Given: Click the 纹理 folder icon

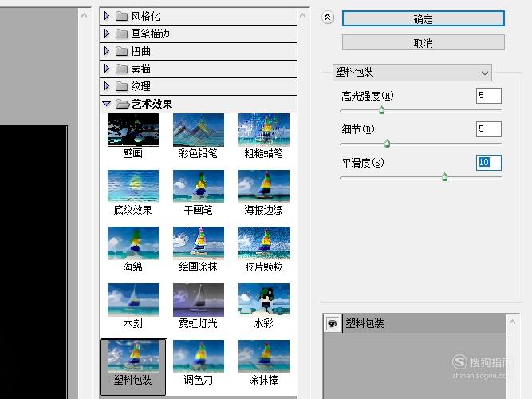Looking at the screenshot, I should click(x=121, y=87).
